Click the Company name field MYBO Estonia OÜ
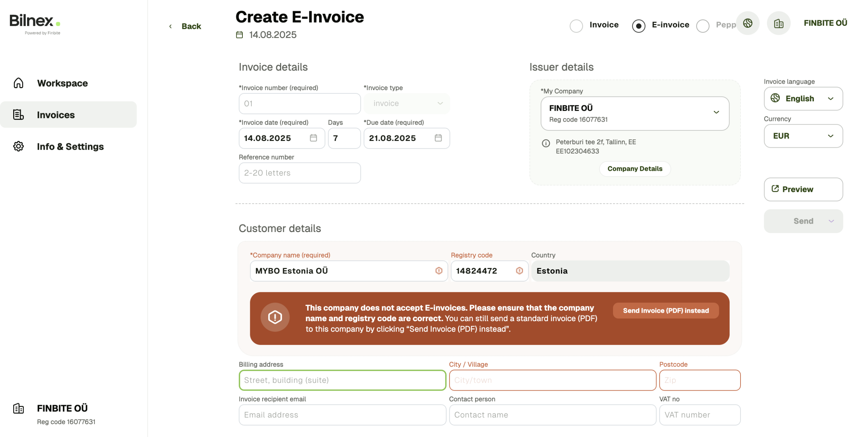The height and width of the screenshot is (437, 868). tap(349, 271)
